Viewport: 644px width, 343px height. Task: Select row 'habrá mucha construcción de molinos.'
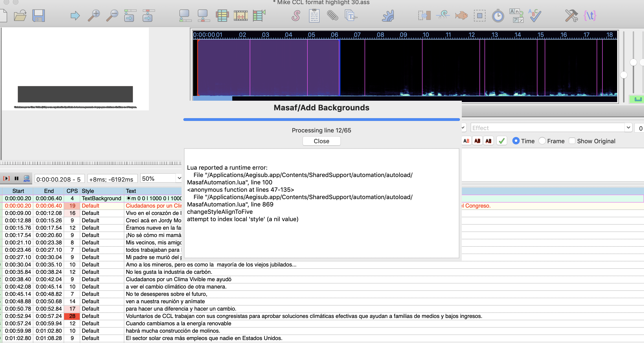pyautogui.click(x=322, y=331)
